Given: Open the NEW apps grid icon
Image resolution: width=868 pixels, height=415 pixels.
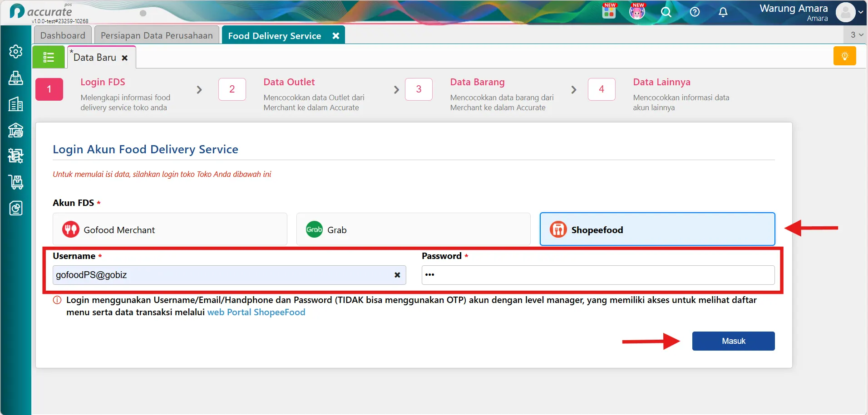Looking at the screenshot, I should coord(609,11).
